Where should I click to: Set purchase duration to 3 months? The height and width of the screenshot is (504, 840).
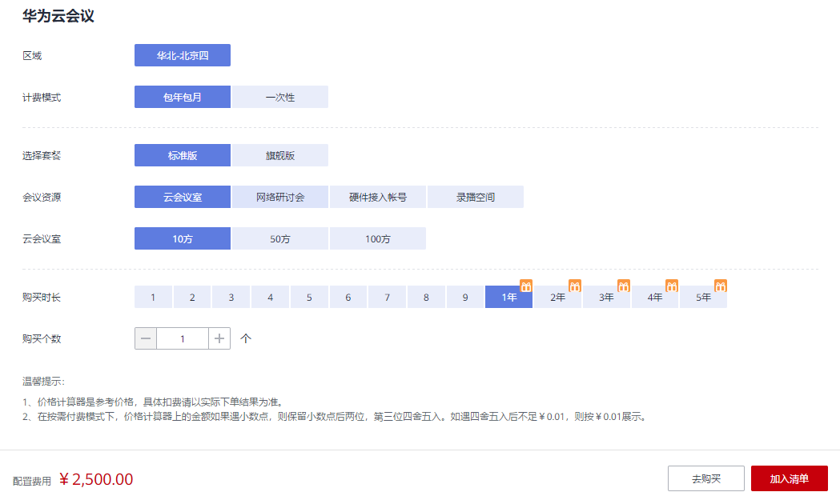231,298
